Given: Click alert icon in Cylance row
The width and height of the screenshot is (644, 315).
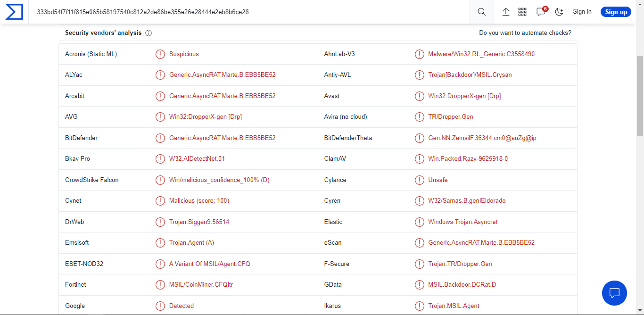Looking at the screenshot, I should (420, 180).
